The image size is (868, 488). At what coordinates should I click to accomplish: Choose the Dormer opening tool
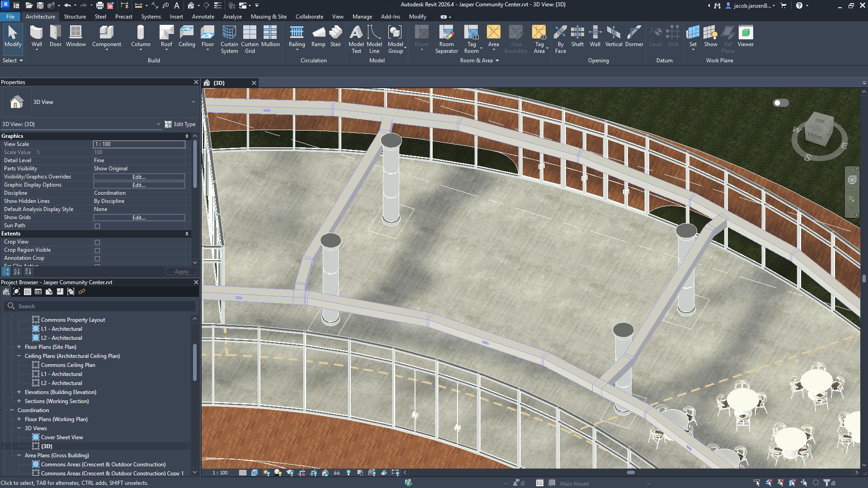point(634,36)
